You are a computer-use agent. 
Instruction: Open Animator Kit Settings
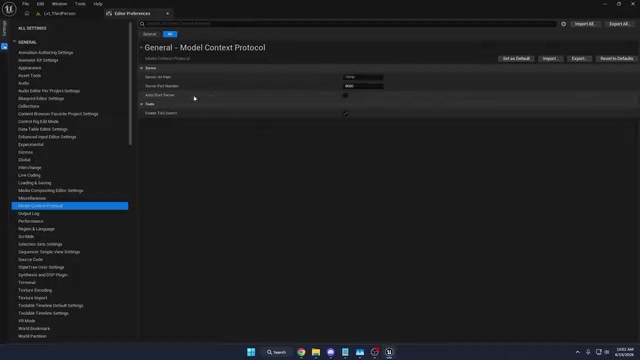click(x=38, y=60)
